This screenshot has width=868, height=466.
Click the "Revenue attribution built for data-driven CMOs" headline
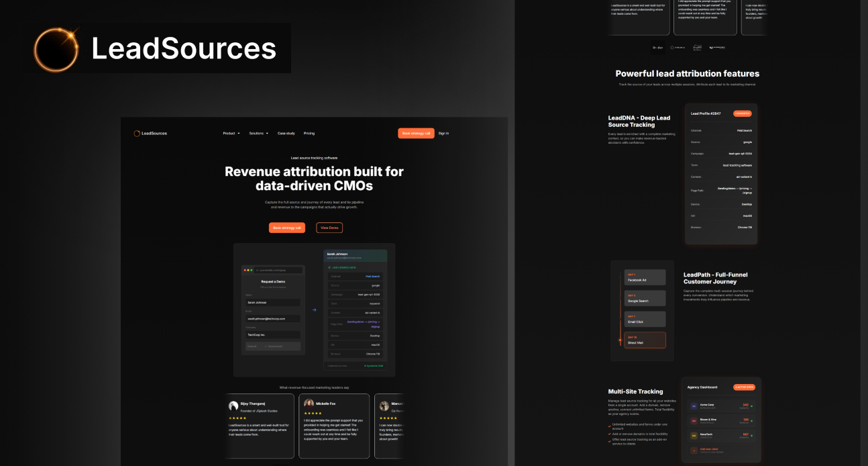click(314, 178)
